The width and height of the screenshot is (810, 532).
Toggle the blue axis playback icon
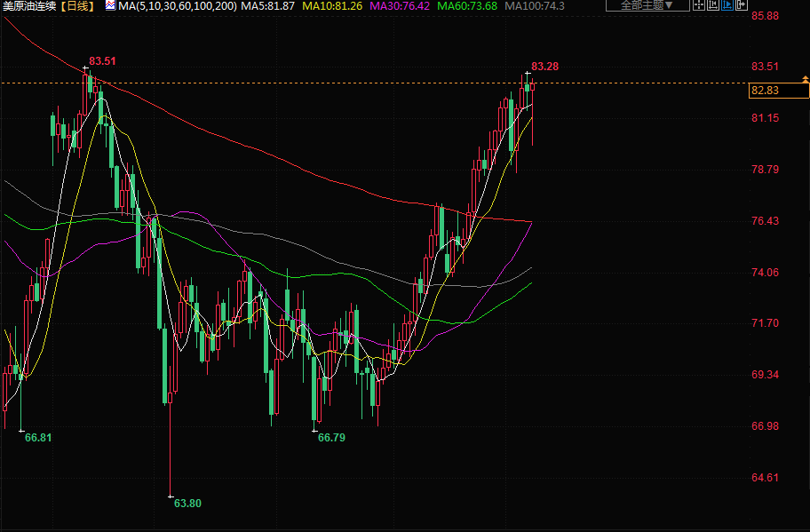click(727, 5)
